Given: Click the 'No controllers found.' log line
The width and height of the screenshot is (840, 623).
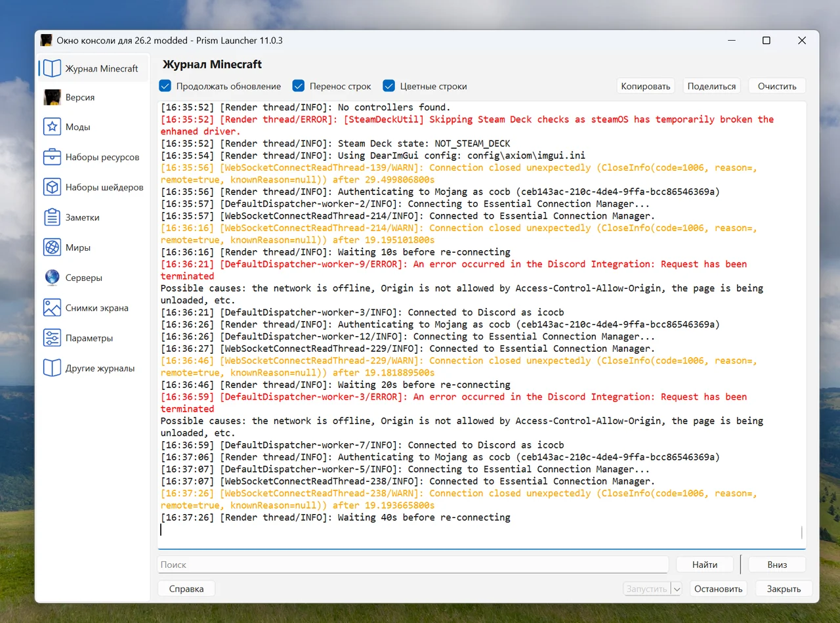Looking at the screenshot, I should pos(306,107).
